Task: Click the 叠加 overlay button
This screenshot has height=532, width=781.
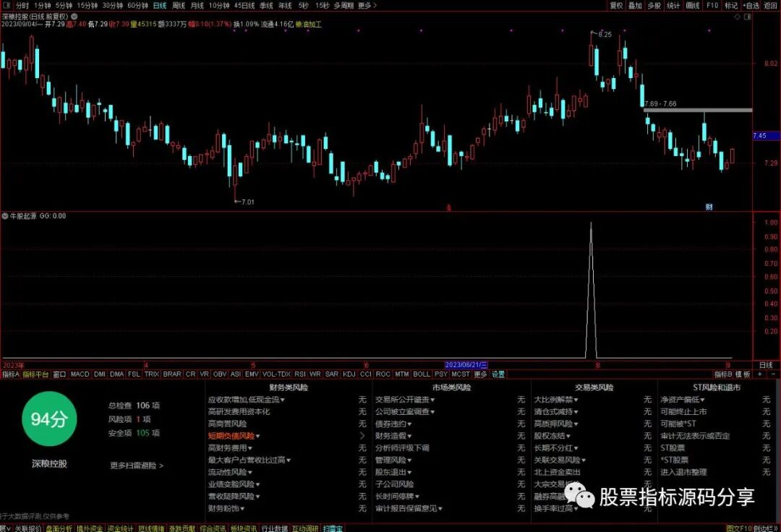Action: [635, 6]
